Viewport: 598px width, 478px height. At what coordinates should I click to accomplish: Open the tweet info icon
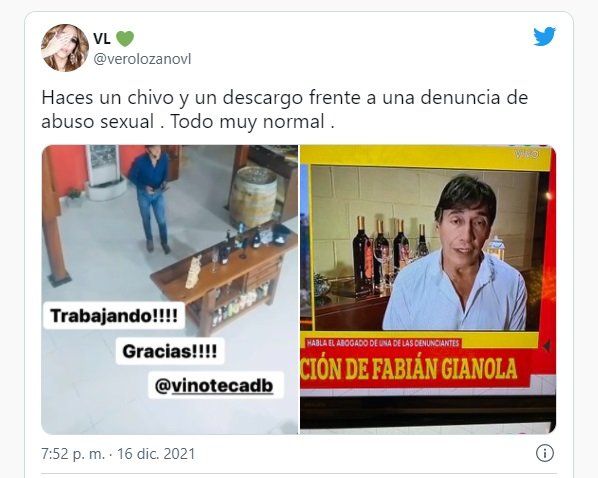click(545, 453)
